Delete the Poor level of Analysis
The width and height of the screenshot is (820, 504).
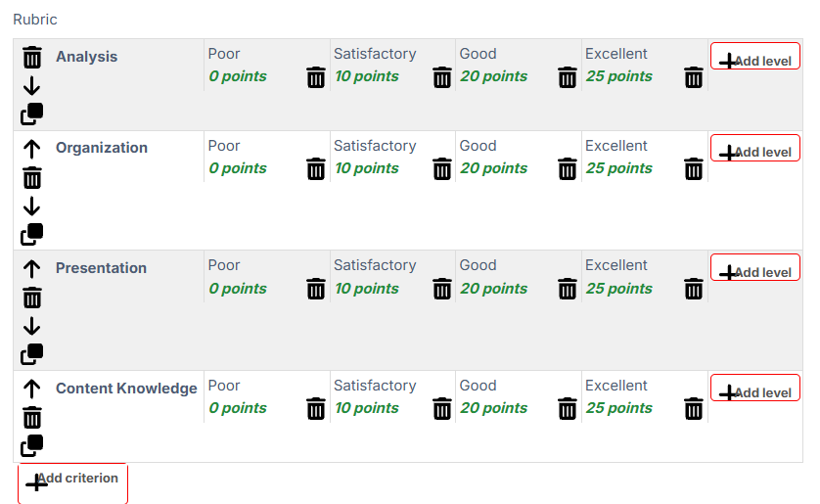[316, 77]
